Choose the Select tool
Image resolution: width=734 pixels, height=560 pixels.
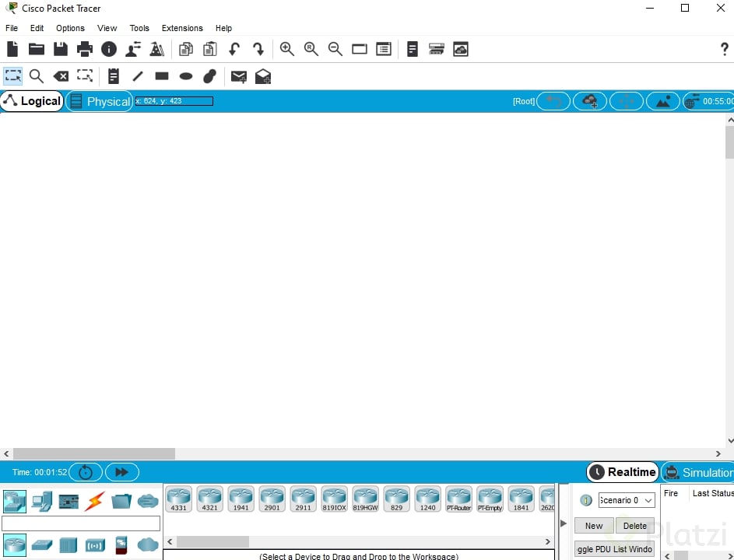tap(12, 75)
